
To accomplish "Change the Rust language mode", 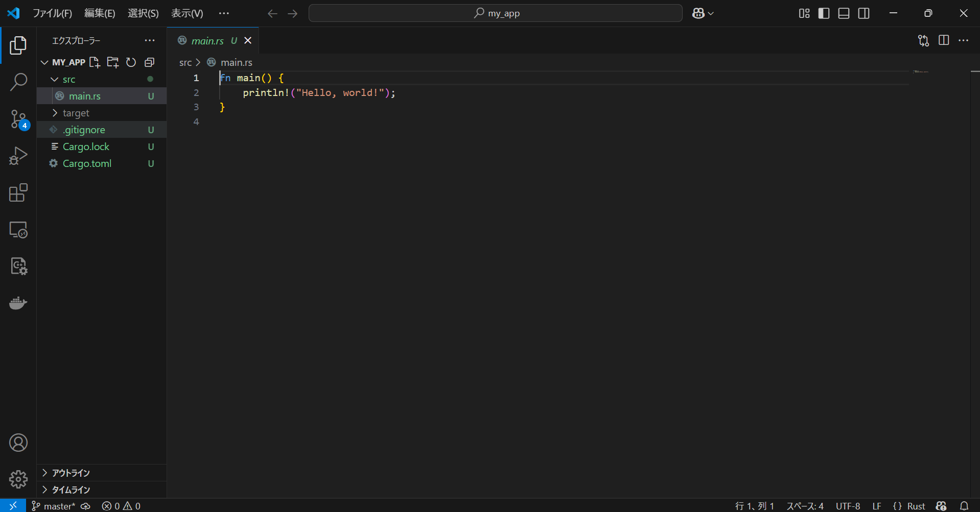I will [x=916, y=506].
